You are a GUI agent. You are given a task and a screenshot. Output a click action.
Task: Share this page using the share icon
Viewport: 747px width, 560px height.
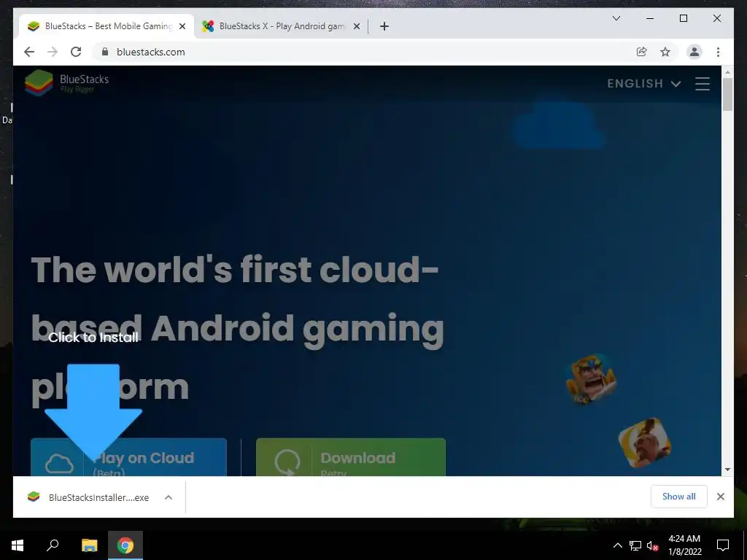coord(642,52)
